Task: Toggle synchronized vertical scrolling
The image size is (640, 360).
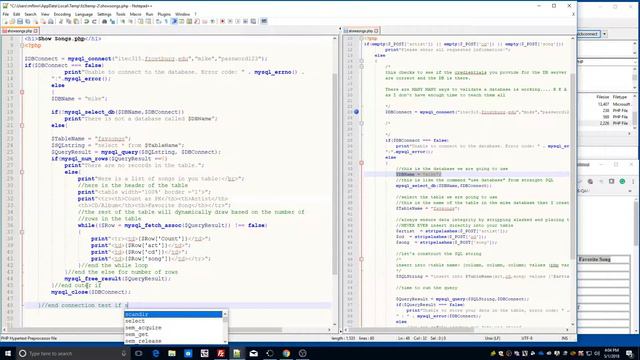Action: pos(140,21)
